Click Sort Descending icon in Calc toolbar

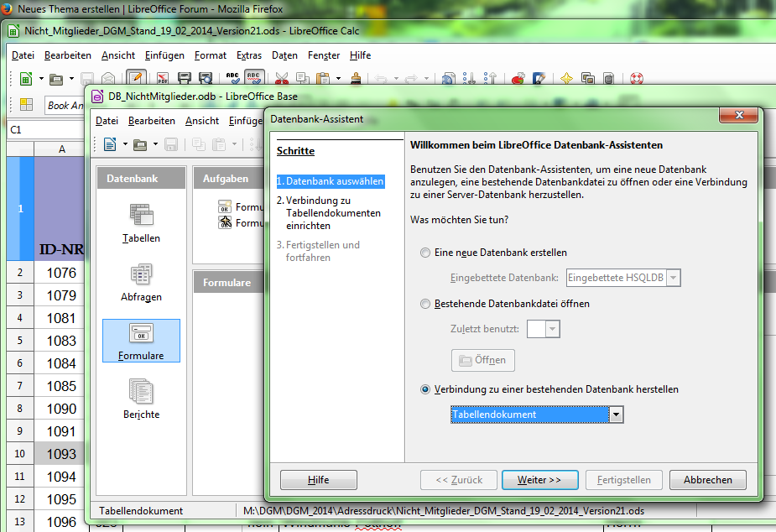point(490,78)
